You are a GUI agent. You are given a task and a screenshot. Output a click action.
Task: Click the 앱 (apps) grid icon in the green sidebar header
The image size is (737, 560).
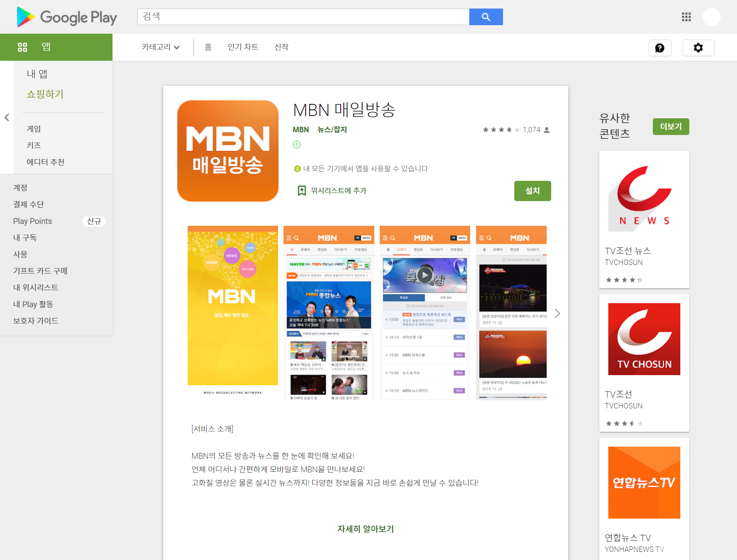click(x=22, y=47)
